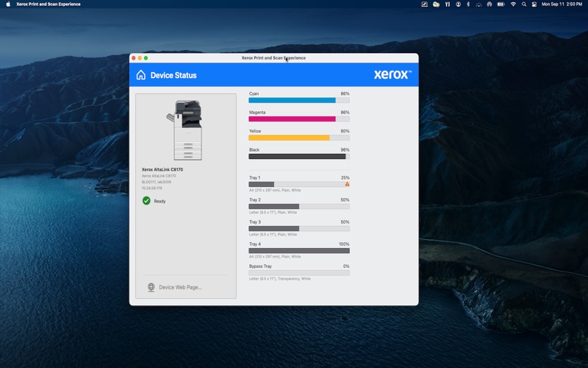The height and width of the screenshot is (368, 588).
Task: Open Xerox Print and Scan Experience menu
Action: (x=49, y=4)
